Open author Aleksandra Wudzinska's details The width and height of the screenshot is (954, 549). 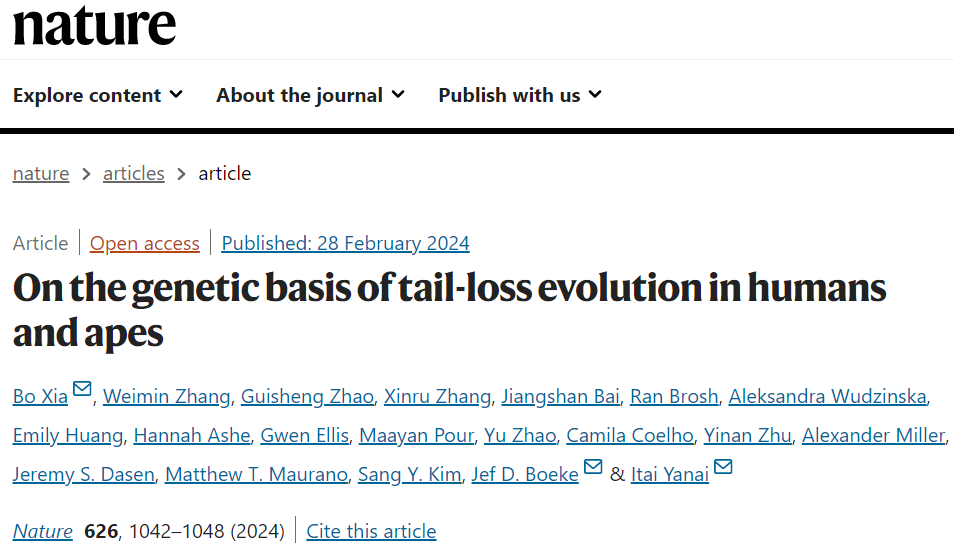click(x=827, y=397)
